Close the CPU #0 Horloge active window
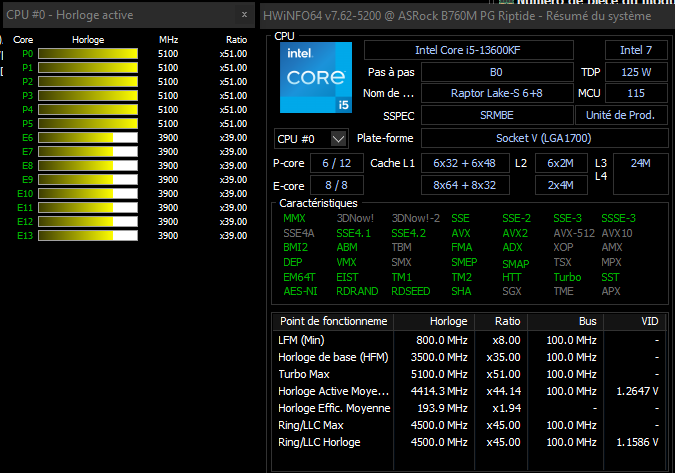This screenshot has height=473, width=675. tap(244, 15)
